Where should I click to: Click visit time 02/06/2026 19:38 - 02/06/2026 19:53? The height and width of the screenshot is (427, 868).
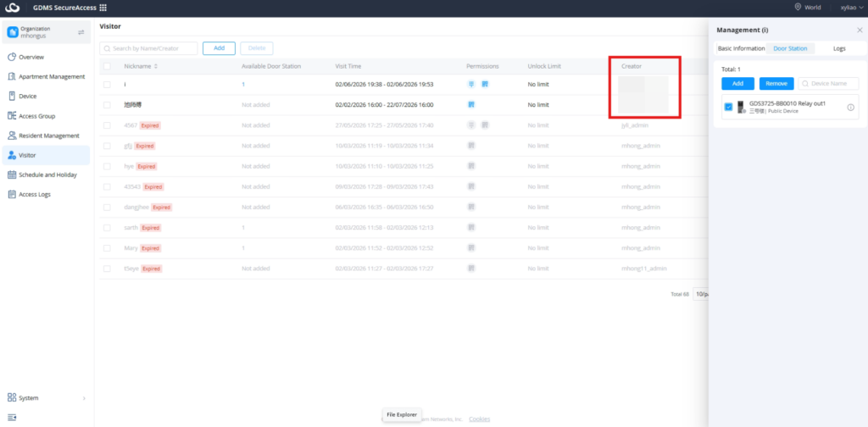click(384, 85)
